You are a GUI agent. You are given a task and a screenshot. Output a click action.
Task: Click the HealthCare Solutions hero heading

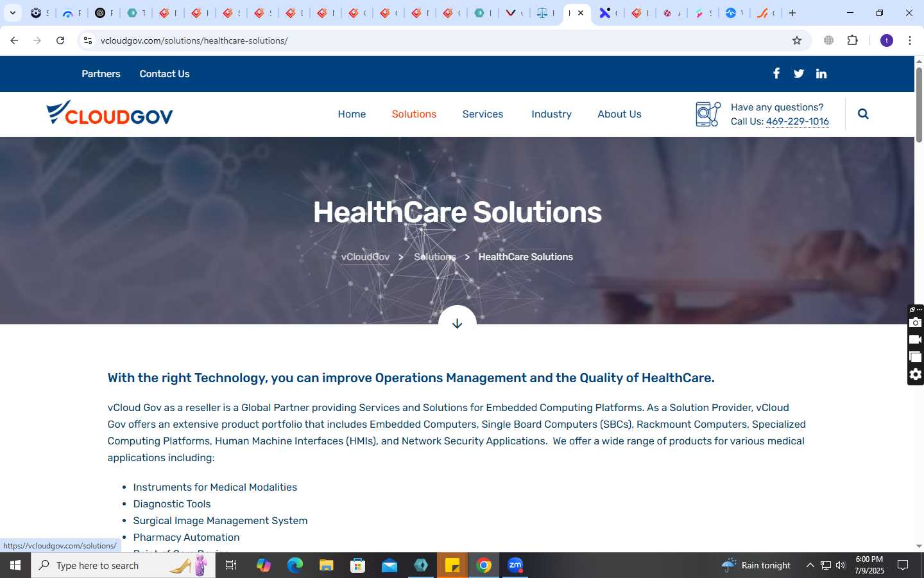coord(458,213)
